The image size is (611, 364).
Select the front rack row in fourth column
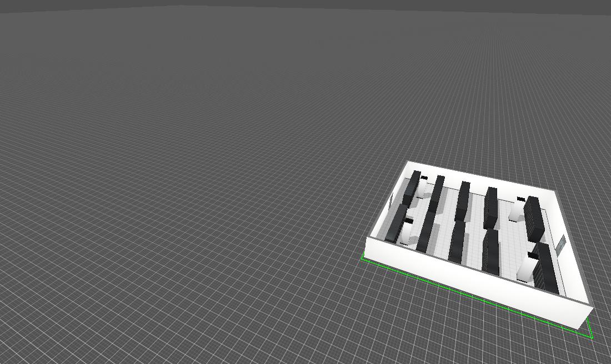click(x=490, y=251)
